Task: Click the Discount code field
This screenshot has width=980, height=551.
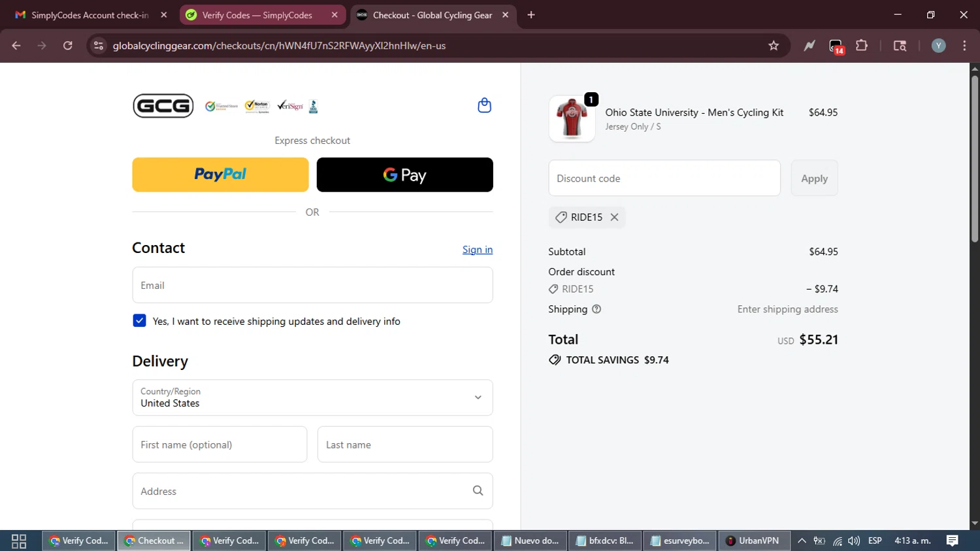Action: (x=664, y=178)
